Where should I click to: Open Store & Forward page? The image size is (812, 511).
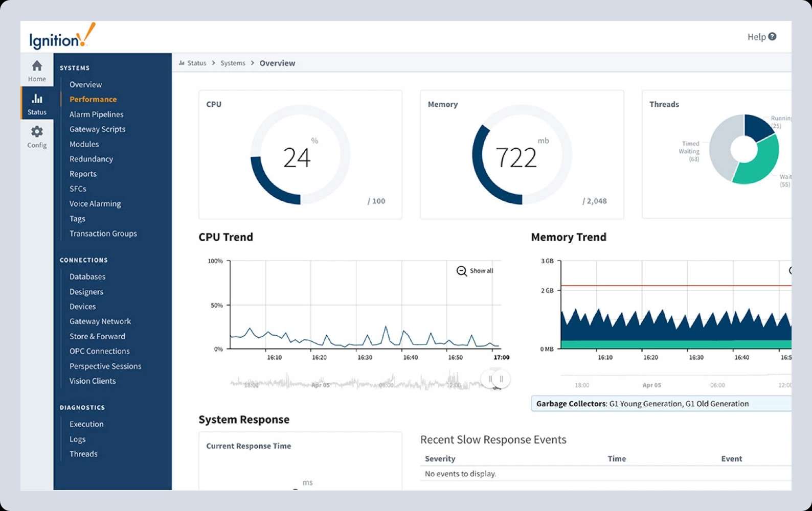[97, 336]
